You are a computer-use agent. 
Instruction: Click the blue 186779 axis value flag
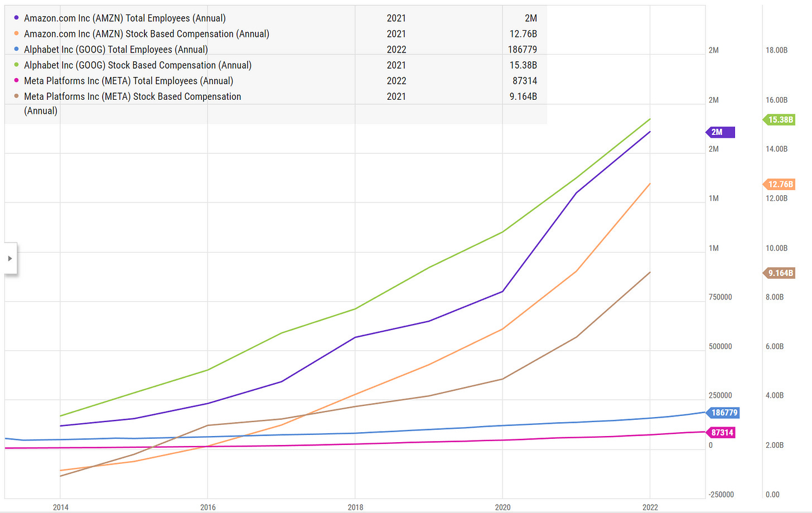click(723, 413)
